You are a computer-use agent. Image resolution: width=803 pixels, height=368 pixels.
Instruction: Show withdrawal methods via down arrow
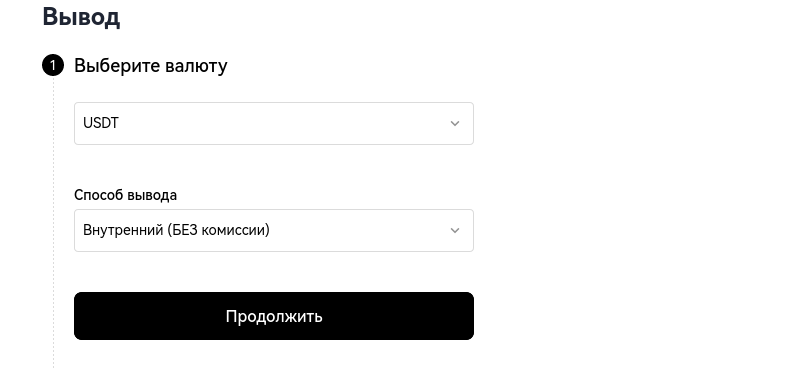point(455,230)
